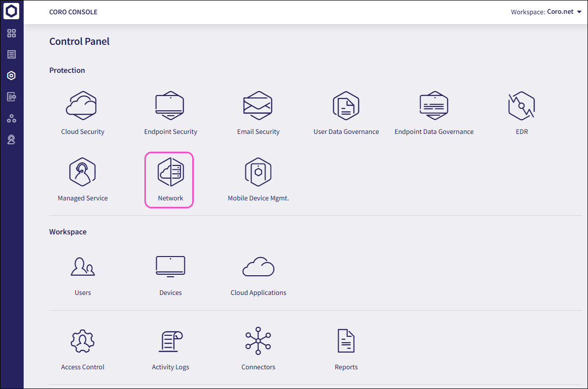The width and height of the screenshot is (588, 389).
Task: Open the Reports section
Action: 346,342
